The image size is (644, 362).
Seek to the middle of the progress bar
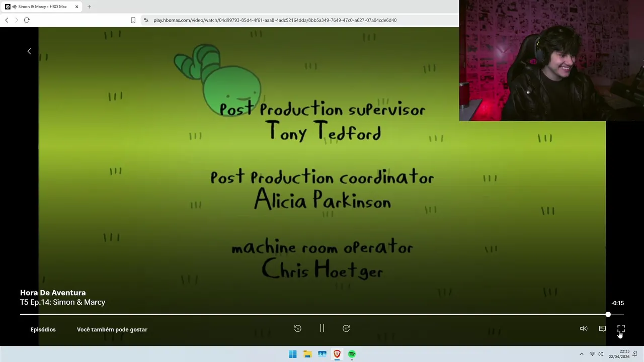click(x=322, y=315)
